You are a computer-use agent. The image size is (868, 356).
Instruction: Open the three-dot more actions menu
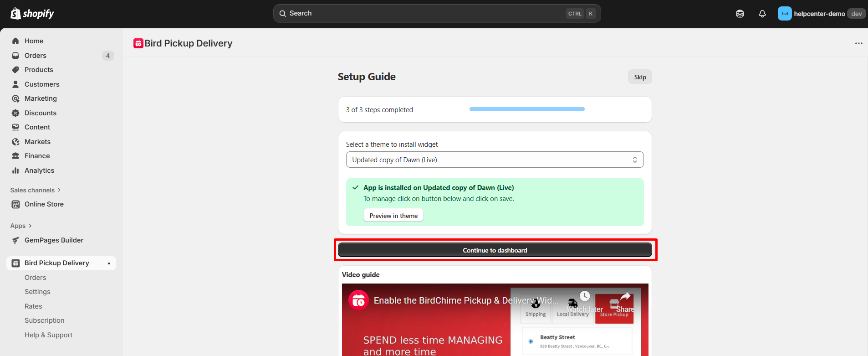tap(858, 43)
